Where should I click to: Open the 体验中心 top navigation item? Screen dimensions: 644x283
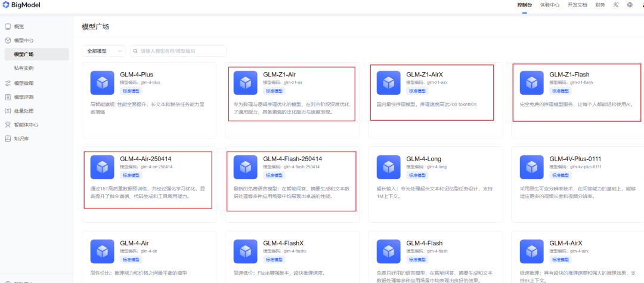[x=550, y=5]
